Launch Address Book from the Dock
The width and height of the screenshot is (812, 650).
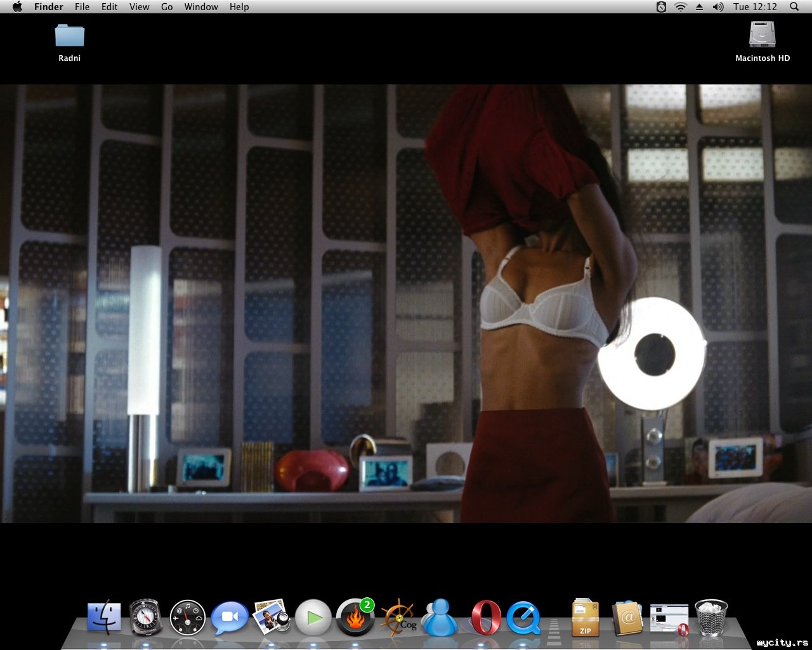click(x=627, y=618)
